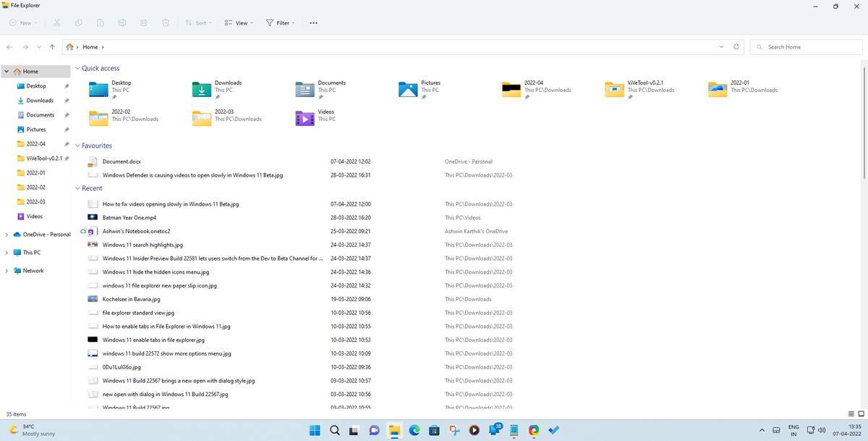868x441 pixels.
Task: Open the View menu
Action: click(x=239, y=23)
